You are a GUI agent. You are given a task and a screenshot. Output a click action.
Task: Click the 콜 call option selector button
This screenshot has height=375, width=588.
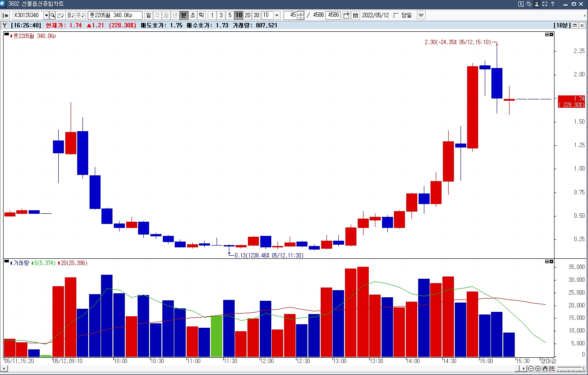(x=71, y=15)
